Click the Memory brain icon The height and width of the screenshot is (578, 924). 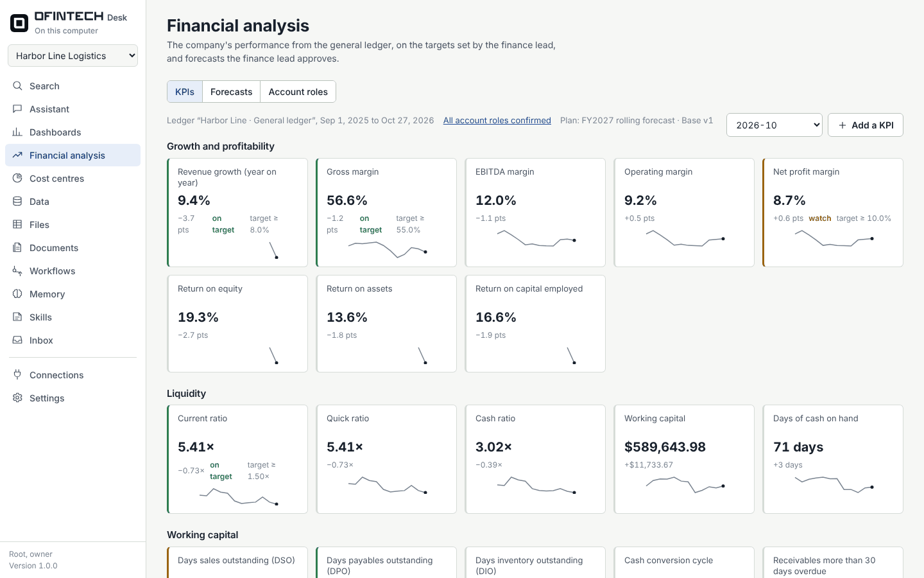point(17,294)
